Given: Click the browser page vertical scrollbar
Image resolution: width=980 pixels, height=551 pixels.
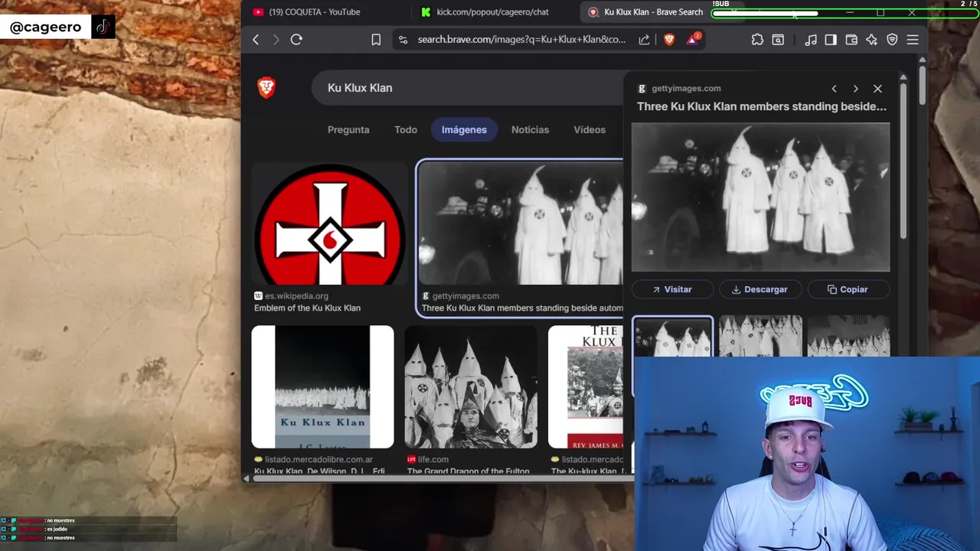Looking at the screenshot, I should 923,86.
